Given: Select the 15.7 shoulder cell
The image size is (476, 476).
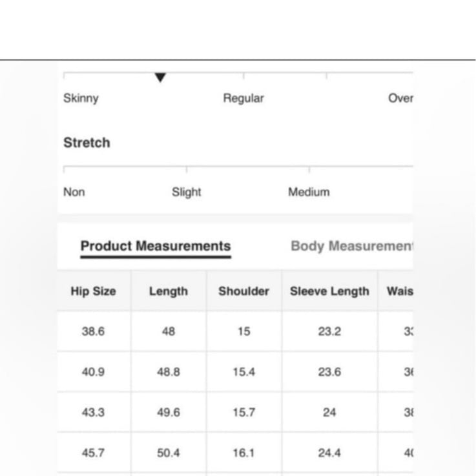Looking at the screenshot, I should pyautogui.click(x=243, y=412).
